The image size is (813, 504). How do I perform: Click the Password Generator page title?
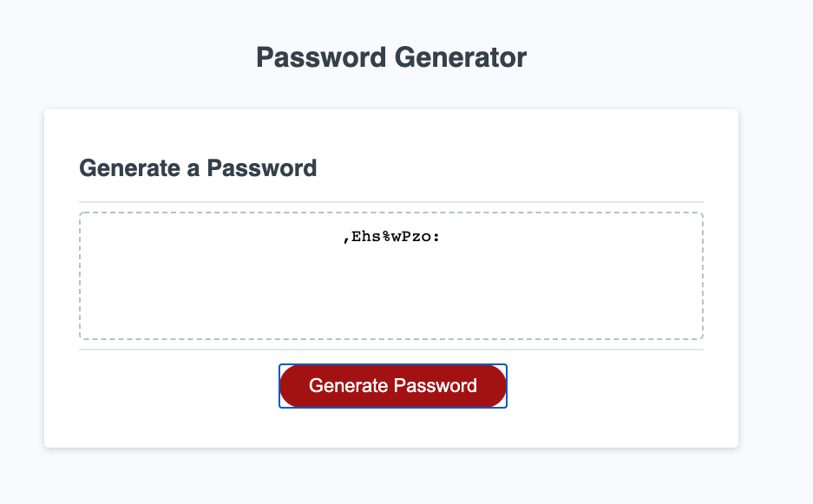point(390,57)
